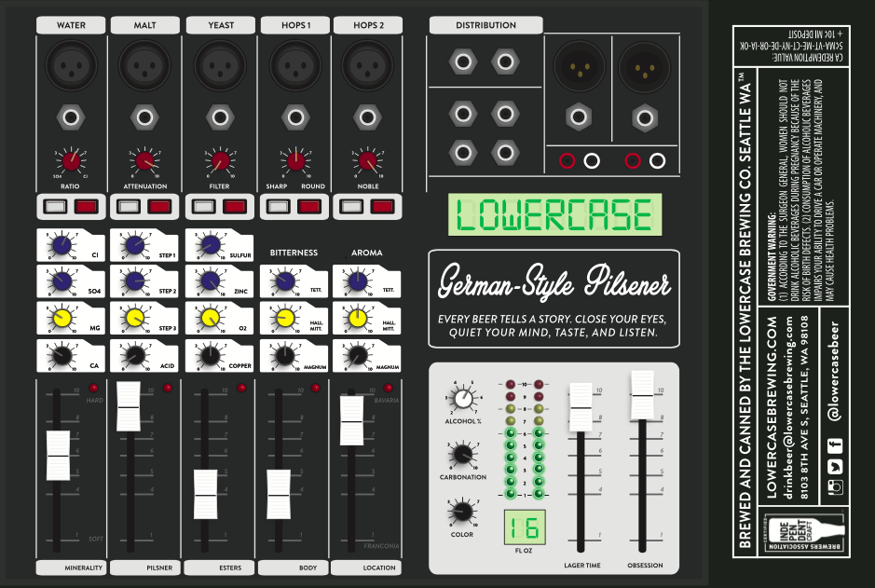Click the green LOWERCASE LCD display
The width and height of the screenshot is (875, 588).
tap(554, 214)
